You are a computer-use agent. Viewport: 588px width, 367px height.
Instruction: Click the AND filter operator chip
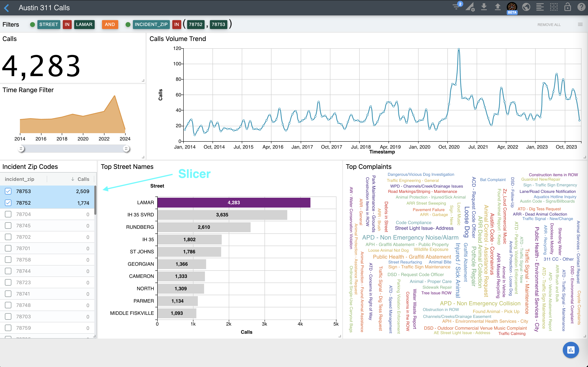tap(110, 25)
